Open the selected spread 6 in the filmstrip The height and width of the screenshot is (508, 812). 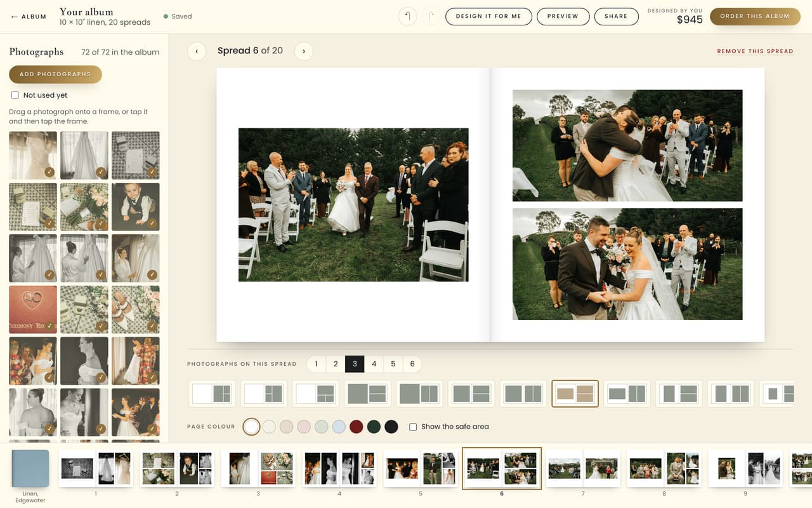[x=502, y=469]
